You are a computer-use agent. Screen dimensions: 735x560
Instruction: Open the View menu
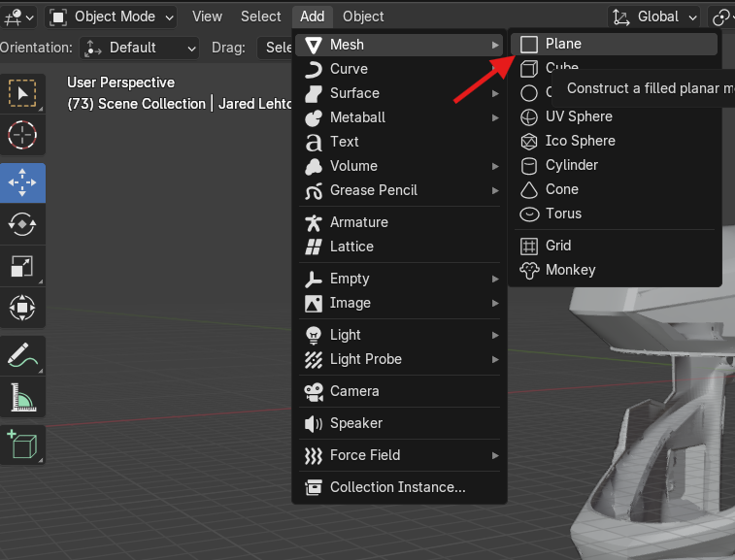pos(207,16)
